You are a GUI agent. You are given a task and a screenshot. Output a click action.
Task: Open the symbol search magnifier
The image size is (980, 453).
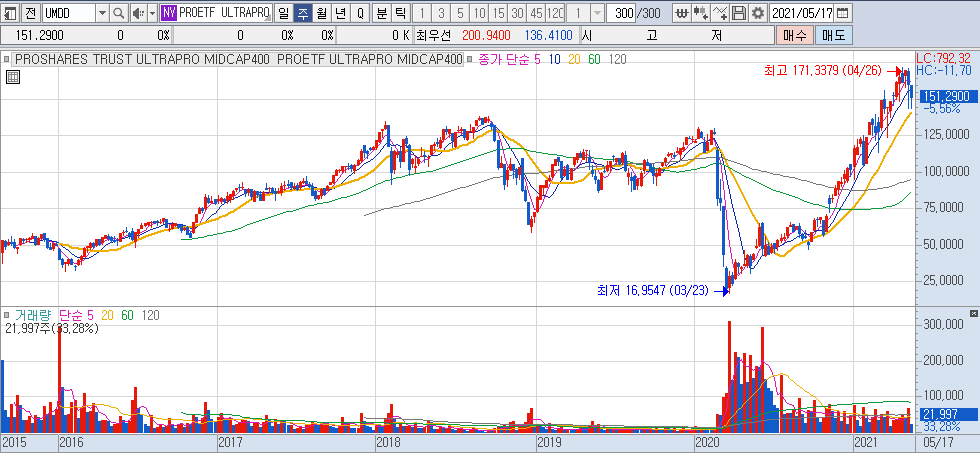click(x=119, y=12)
